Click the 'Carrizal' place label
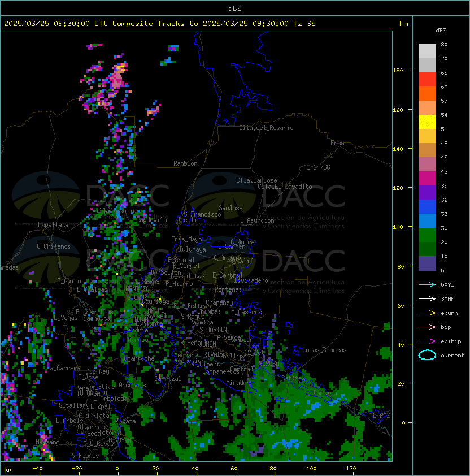 (x=168, y=379)
